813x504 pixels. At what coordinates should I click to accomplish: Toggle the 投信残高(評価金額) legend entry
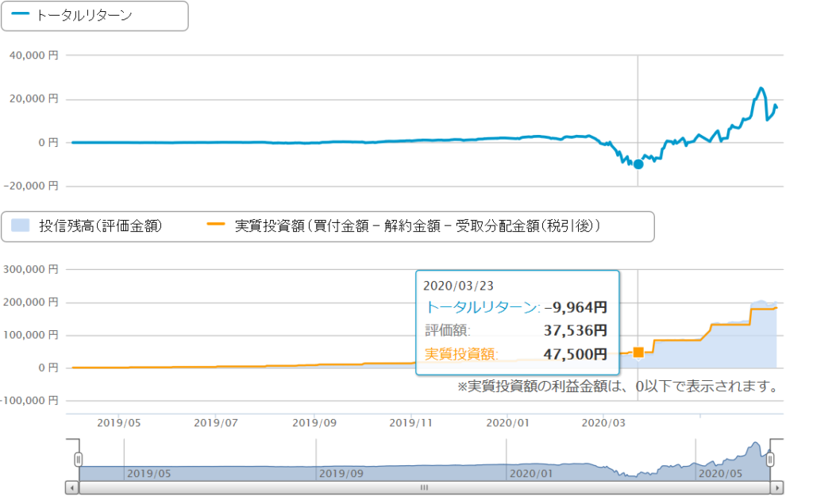(x=86, y=226)
